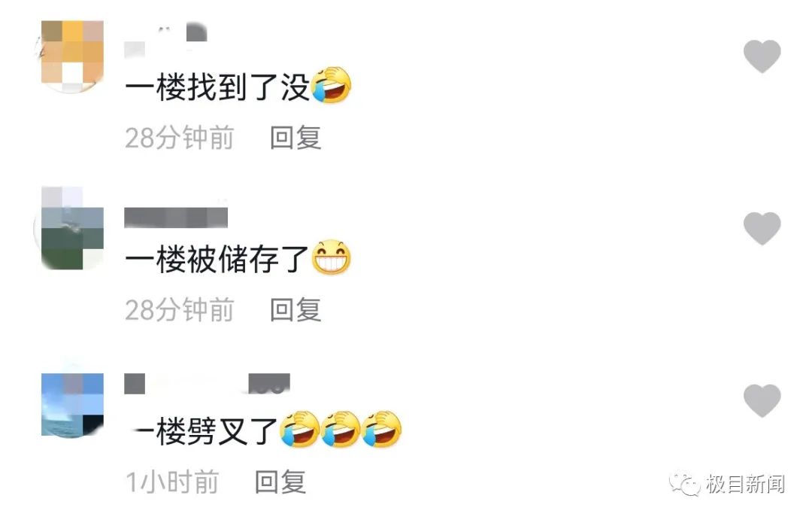Click blurred username above "一楼劈叉了"

tap(208, 383)
